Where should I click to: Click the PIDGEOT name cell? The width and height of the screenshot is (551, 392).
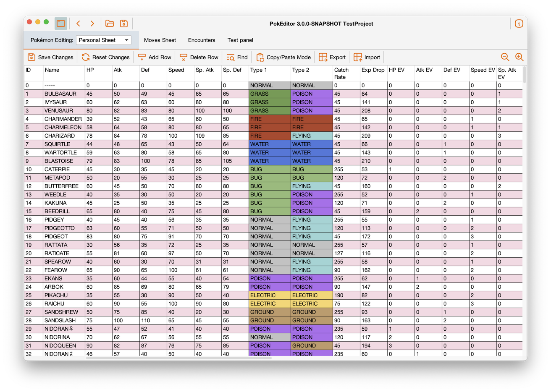(x=63, y=236)
